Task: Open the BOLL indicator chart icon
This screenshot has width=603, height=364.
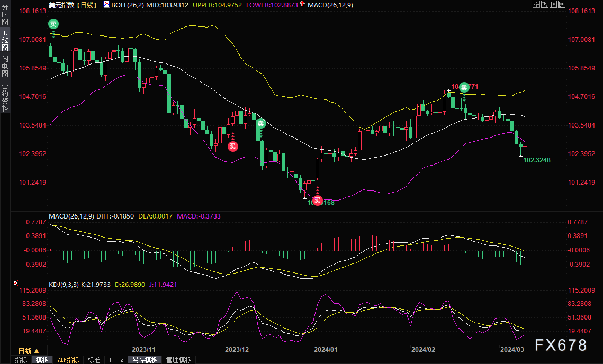Action: pyautogui.click(x=106, y=5)
